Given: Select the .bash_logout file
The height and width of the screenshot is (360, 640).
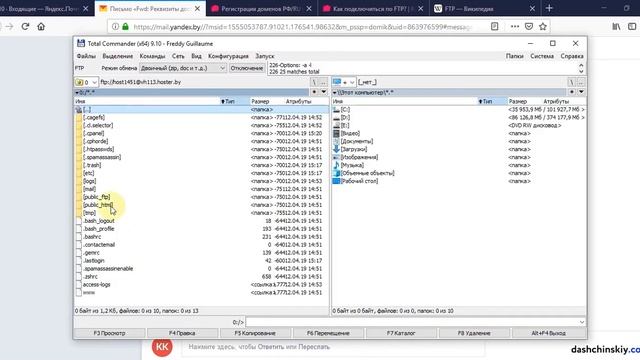Looking at the screenshot, I should click(202, 221).
